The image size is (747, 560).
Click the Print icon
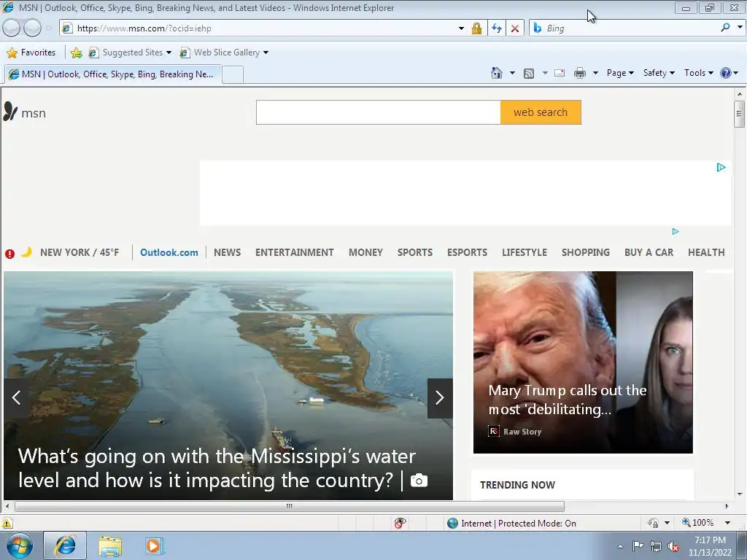[580, 73]
